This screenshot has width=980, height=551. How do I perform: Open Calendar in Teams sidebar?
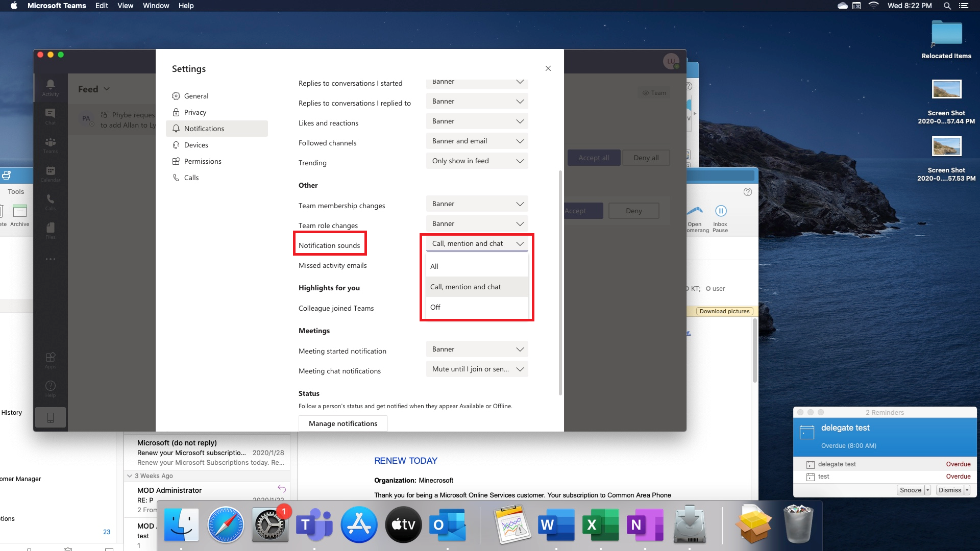[51, 173]
